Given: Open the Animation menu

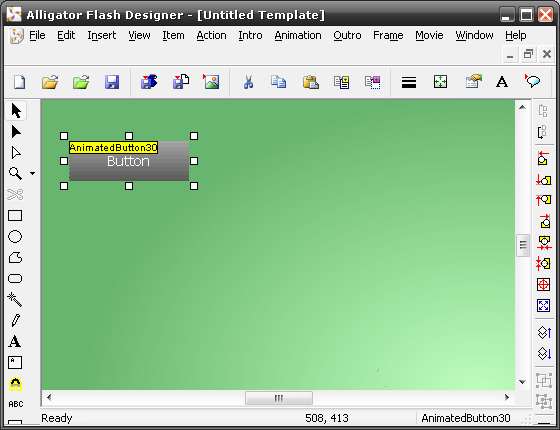Looking at the screenshot, I should [x=298, y=35].
